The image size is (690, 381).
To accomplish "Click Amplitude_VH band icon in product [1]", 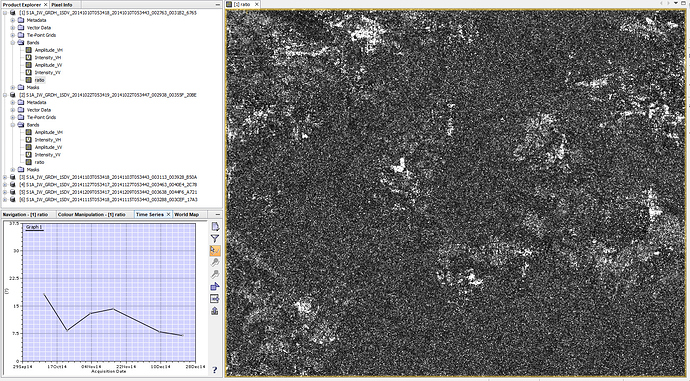I will coord(29,50).
